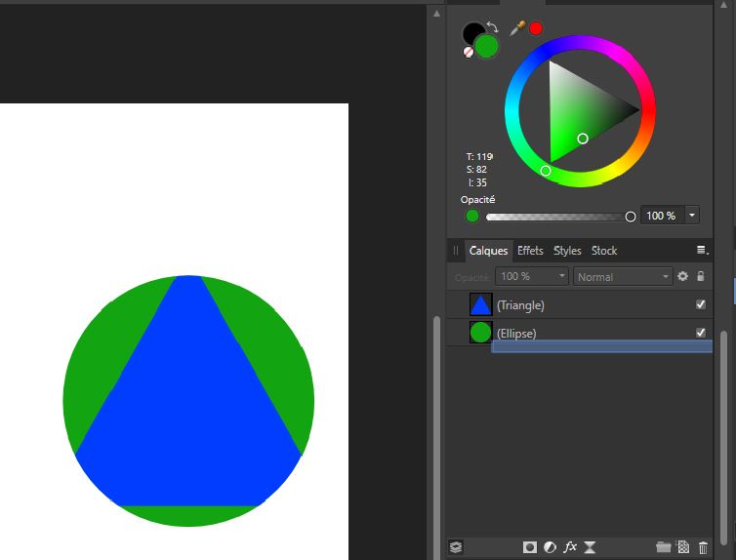Screen dimensions: 736x560
Task: Open the color opacity dropdown arrow
Action: pyautogui.click(x=692, y=216)
